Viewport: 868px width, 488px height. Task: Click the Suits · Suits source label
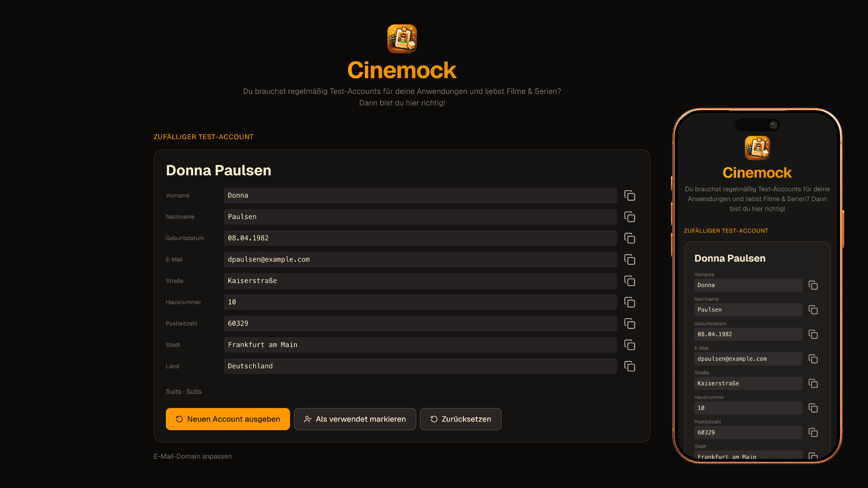[184, 391]
